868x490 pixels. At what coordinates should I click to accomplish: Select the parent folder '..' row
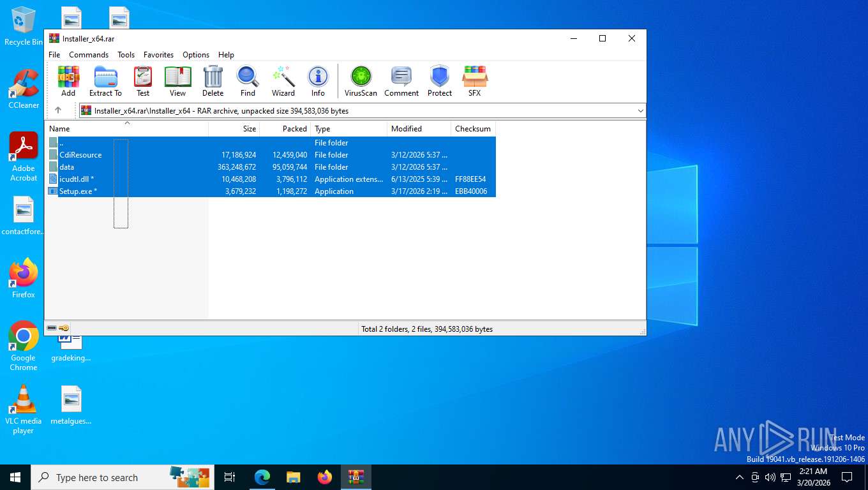(271, 143)
